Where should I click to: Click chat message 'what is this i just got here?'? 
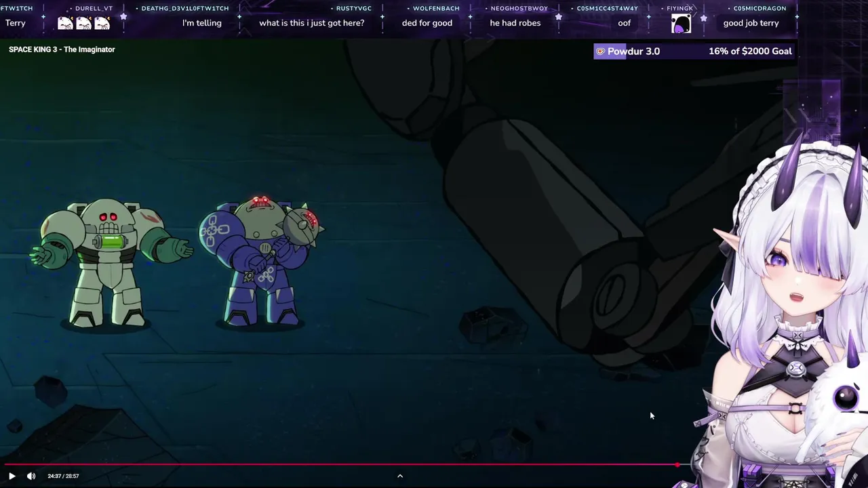pyautogui.click(x=311, y=23)
